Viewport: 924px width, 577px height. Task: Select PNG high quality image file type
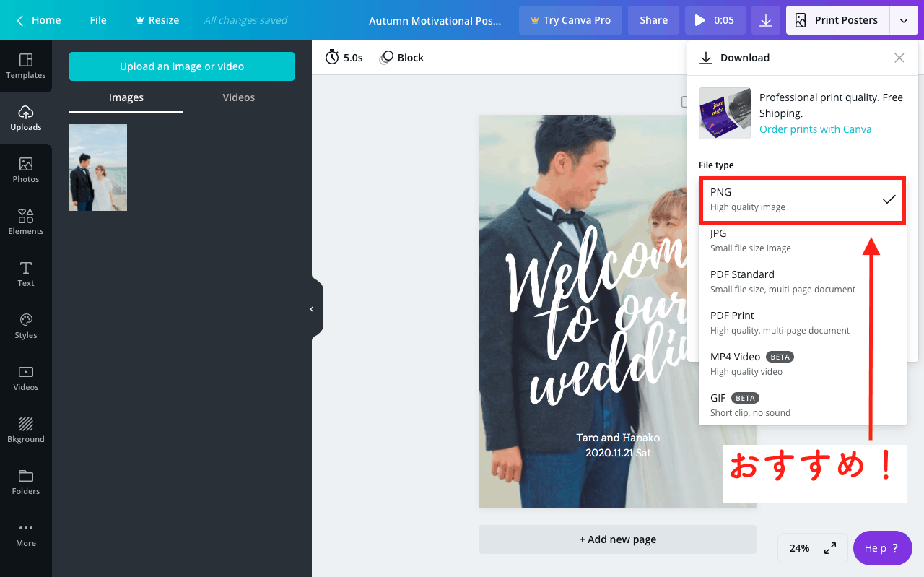point(802,200)
